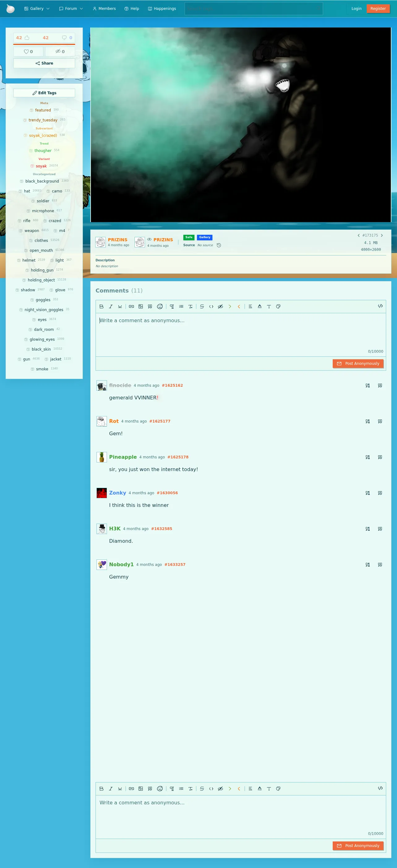
Task: Hide the post with the crossed-eye button
Action: 60,52
